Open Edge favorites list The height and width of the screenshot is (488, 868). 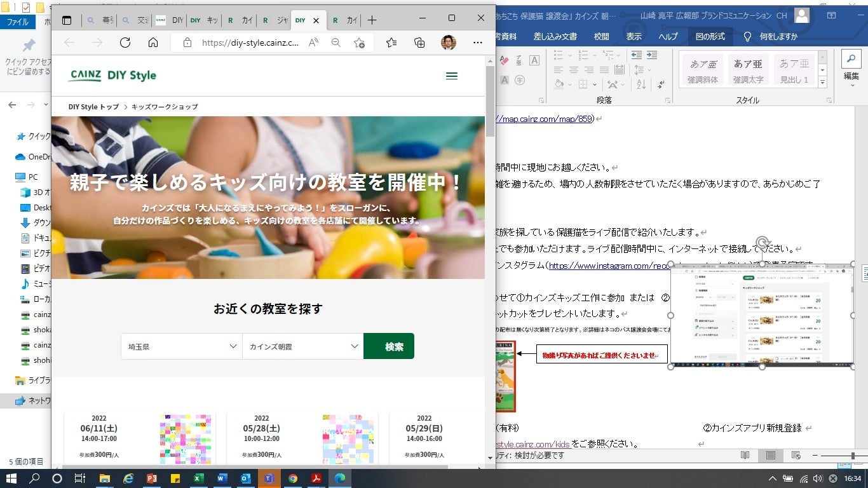tap(391, 43)
